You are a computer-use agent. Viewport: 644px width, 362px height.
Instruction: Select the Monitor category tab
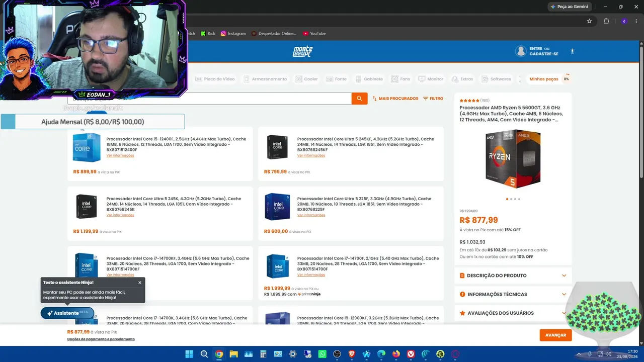[x=431, y=79]
